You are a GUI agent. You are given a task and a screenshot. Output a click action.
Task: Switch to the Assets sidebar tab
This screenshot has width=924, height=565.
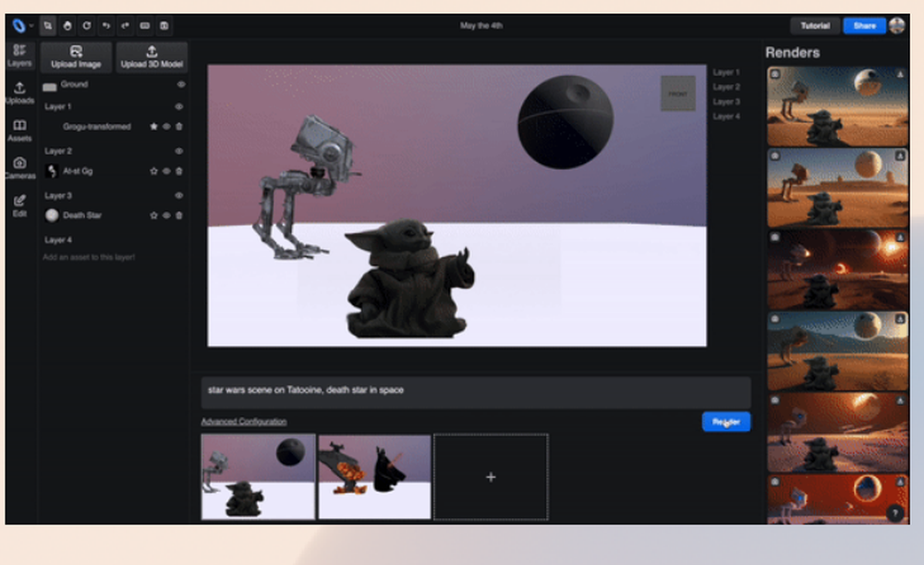[19, 130]
